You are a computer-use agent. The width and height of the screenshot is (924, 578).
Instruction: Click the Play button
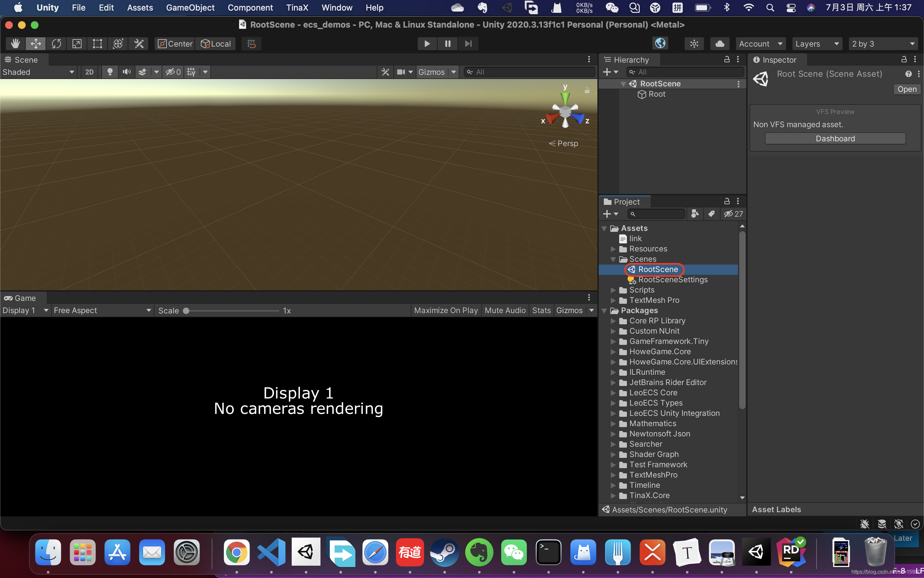(x=427, y=44)
